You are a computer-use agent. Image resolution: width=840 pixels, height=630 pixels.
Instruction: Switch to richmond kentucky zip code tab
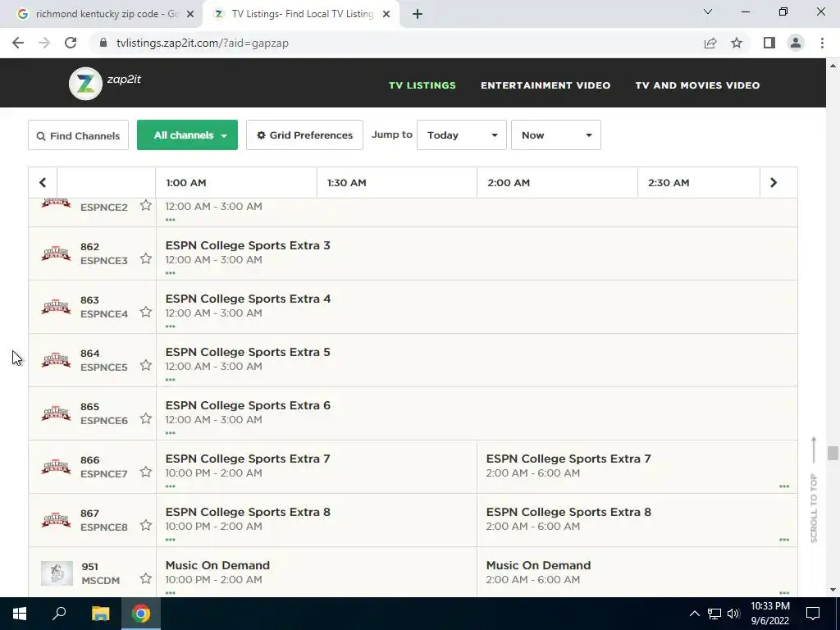102,14
